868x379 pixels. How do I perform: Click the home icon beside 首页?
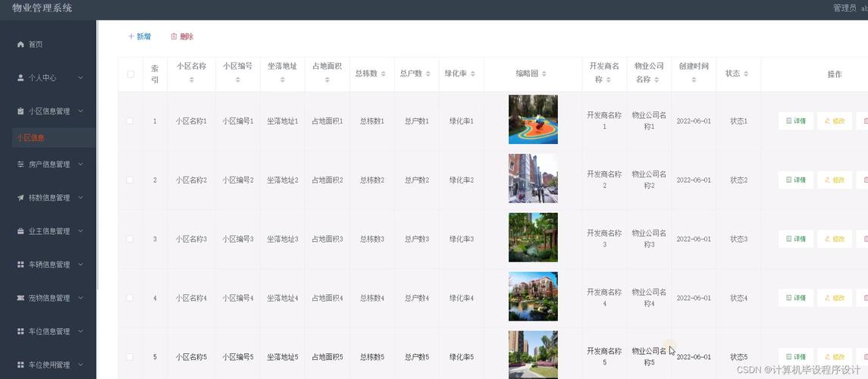click(x=20, y=44)
